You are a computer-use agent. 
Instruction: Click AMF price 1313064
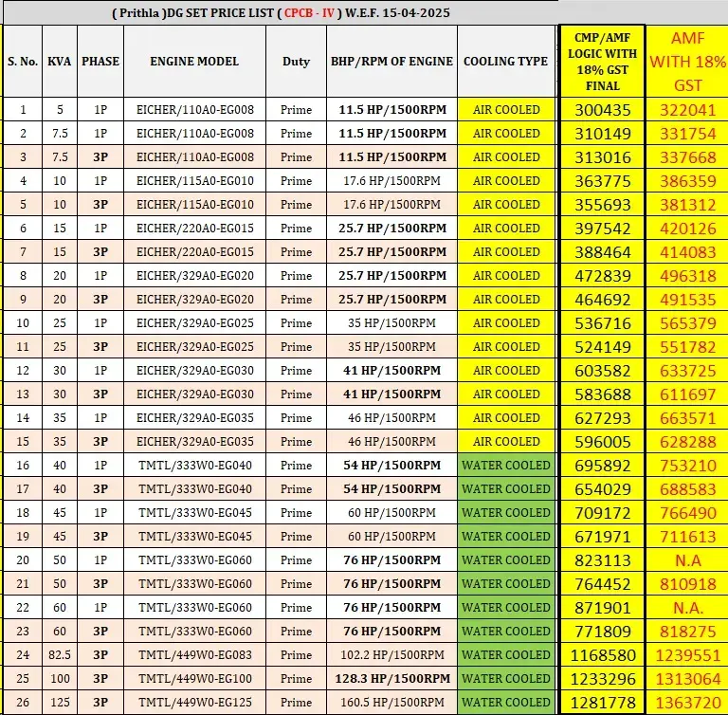pos(687,678)
